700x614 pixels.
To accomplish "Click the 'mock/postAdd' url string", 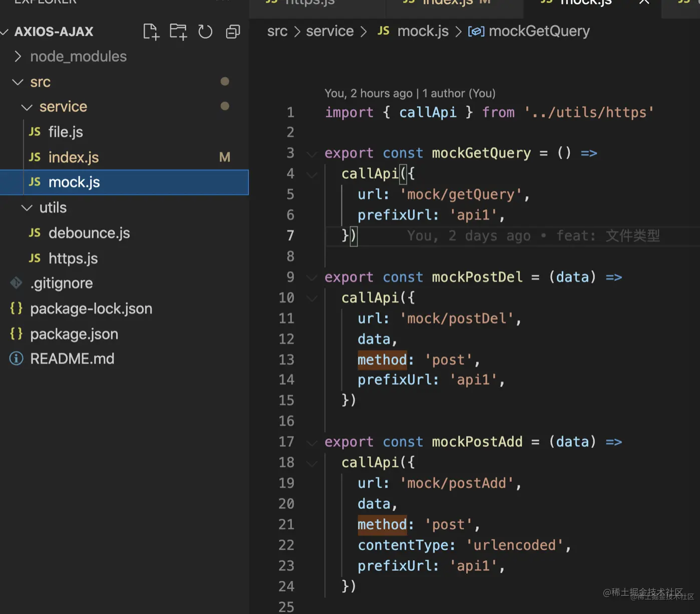I will pyautogui.click(x=457, y=483).
